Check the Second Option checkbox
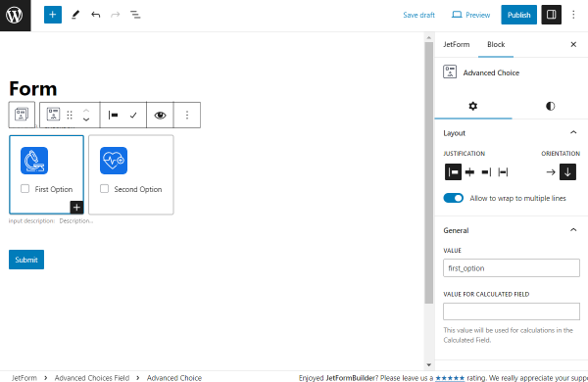Screen dimensions: 588x382 (104, 189)
